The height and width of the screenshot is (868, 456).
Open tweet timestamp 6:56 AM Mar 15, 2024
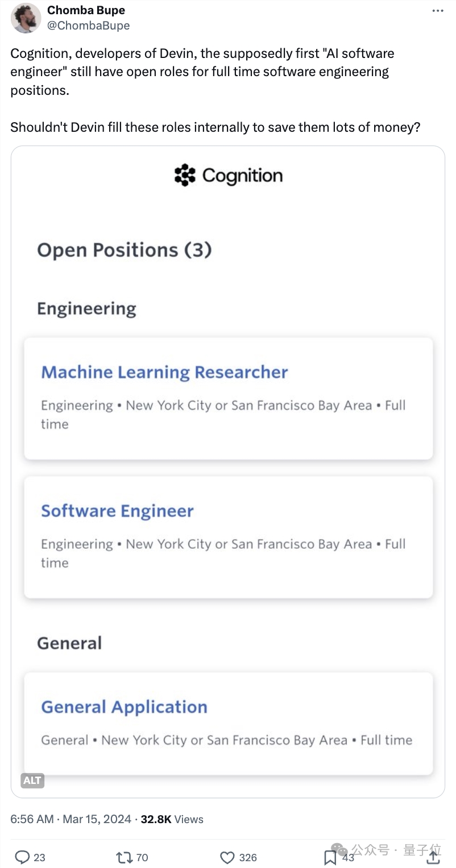pyautogui.click(x=71, y=819)
